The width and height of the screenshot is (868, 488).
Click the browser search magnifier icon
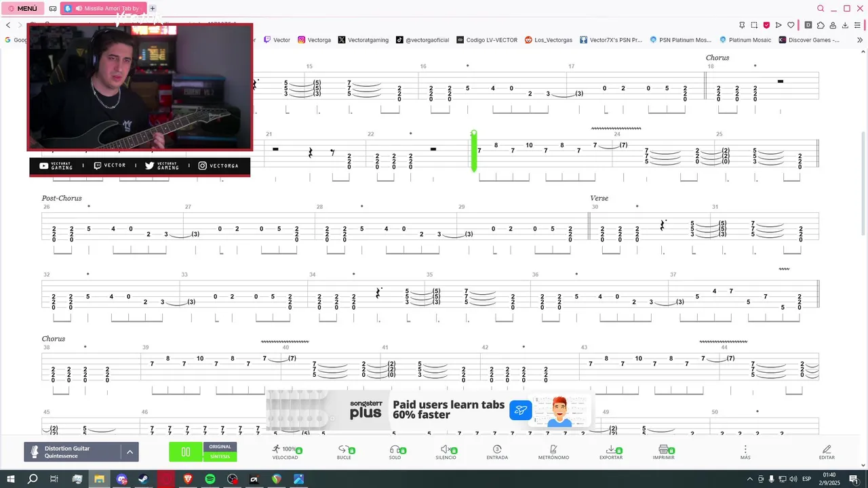(x=821, y=9)
